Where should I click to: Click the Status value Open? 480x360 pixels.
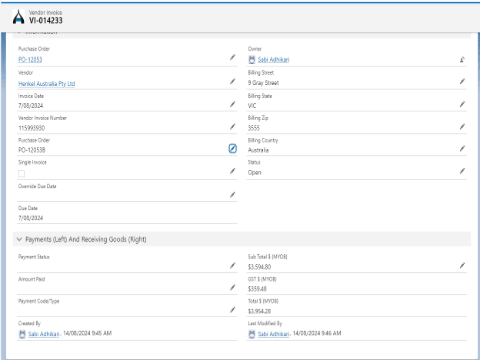click(x=255, y=172)
